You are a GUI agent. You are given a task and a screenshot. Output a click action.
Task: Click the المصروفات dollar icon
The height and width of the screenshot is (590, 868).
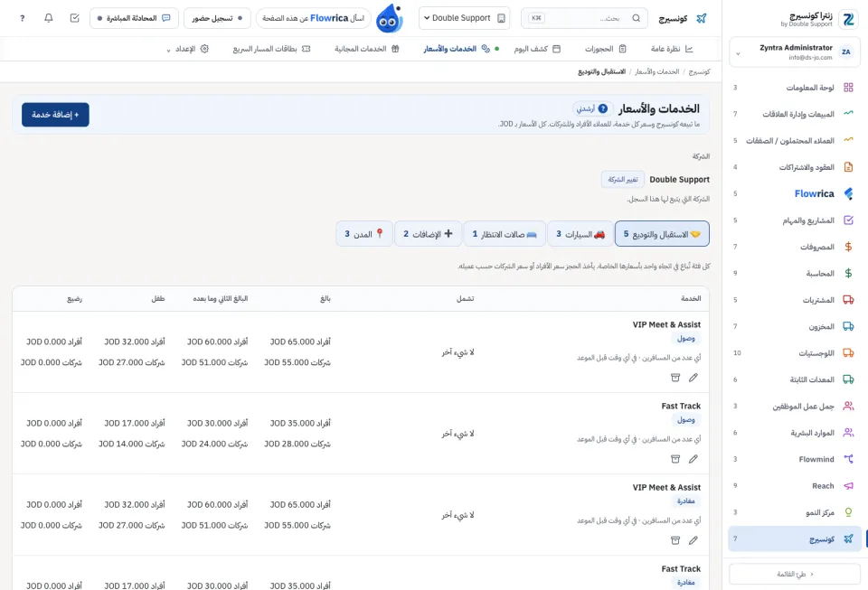point(848,247)
